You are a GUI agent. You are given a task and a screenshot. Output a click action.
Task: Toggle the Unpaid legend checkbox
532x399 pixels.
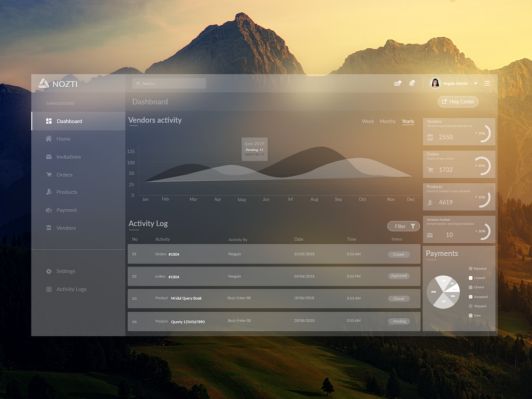click(471, 278)
